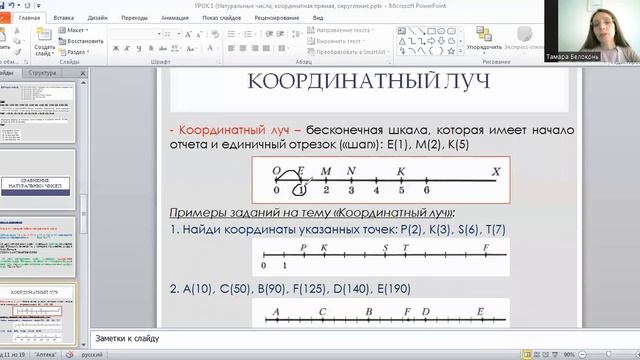Click the Increase font size icon
The width and height of the screenshot is (640, 360).
pos(188,35)
